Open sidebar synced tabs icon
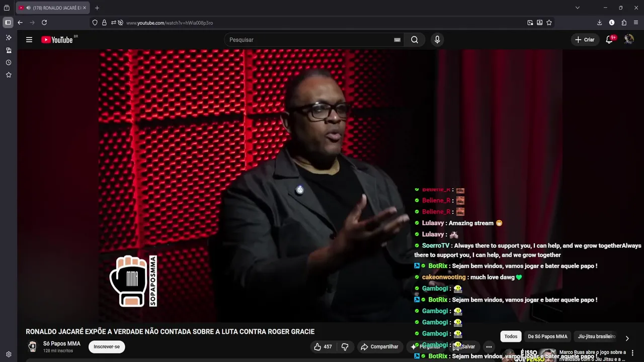644x362 pixels. 9,50
